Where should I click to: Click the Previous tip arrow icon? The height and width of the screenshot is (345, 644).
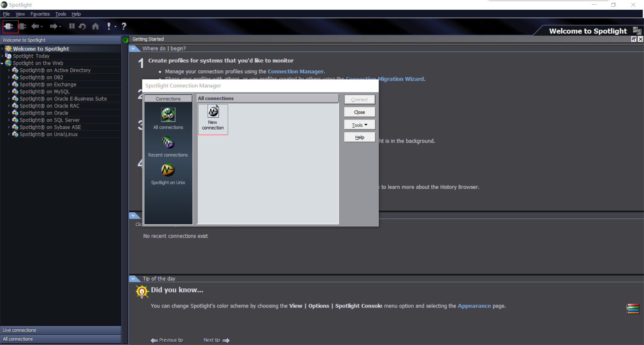(154, 340)
